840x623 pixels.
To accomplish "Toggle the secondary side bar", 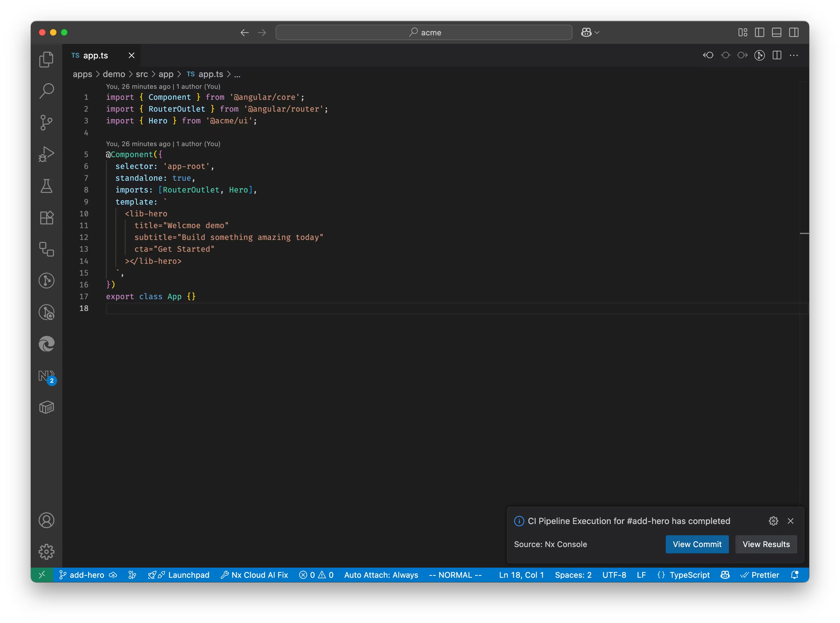I will [x=794, y=32].
